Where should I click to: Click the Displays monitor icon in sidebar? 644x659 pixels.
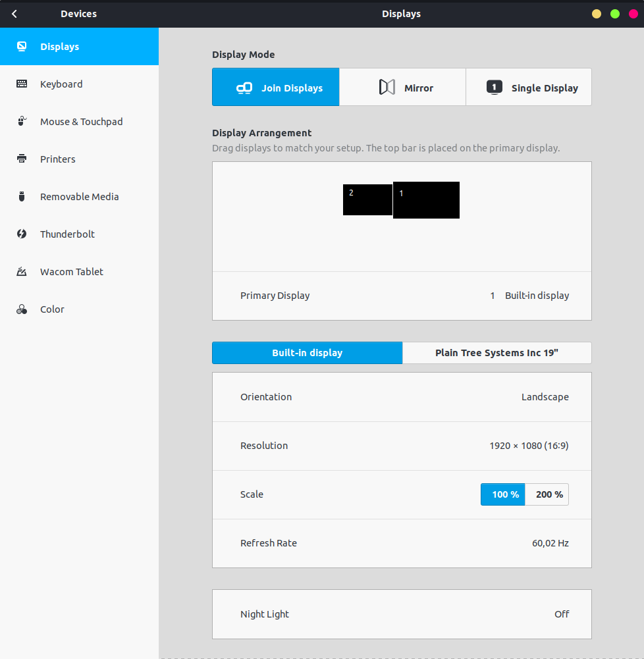[x=22, y=46]
